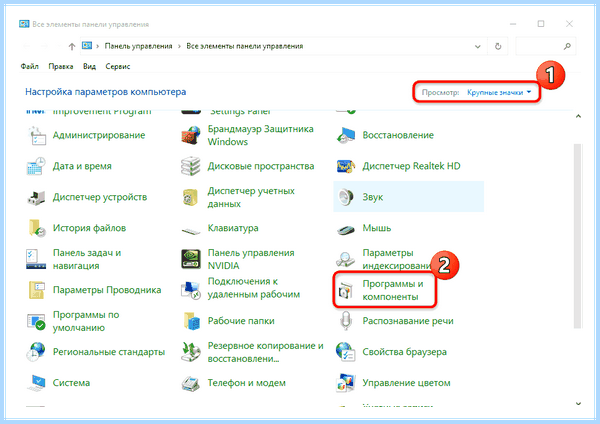
Task: Click the Мышь mouse icon
Action: pyautogui.click(x=346, y=229)
